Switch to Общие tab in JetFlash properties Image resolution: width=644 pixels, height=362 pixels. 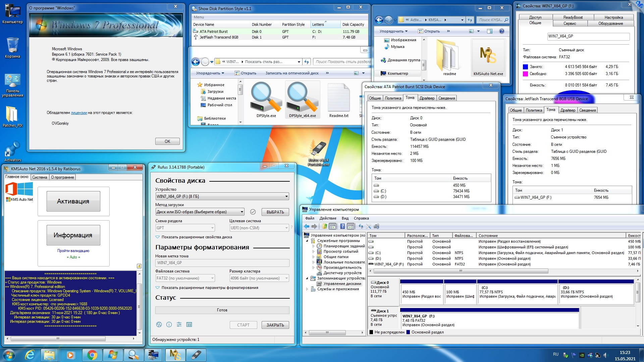(x=515, y=110)
